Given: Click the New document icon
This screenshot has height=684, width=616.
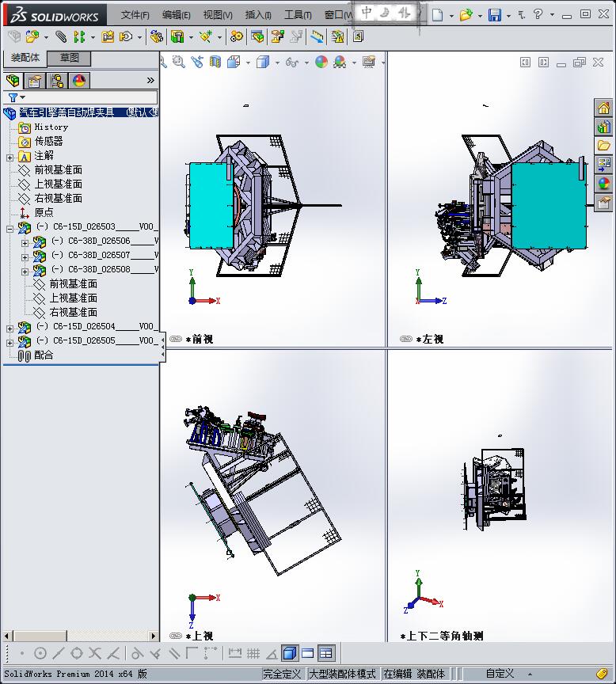Looking at the screenshot, I should [437, 15].
